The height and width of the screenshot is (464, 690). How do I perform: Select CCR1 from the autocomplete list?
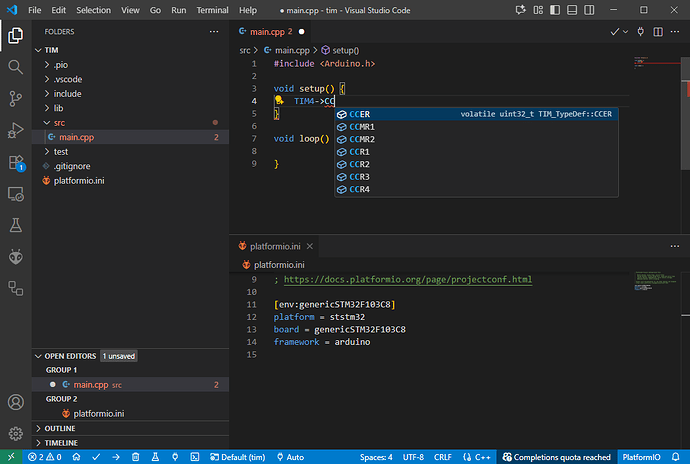click(x=359, y=152)
